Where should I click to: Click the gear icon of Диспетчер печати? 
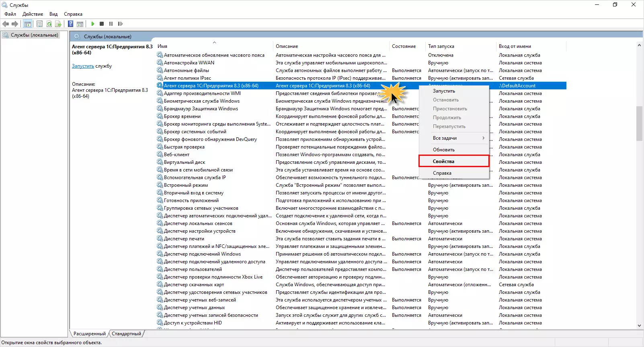(x=160, y=239)
